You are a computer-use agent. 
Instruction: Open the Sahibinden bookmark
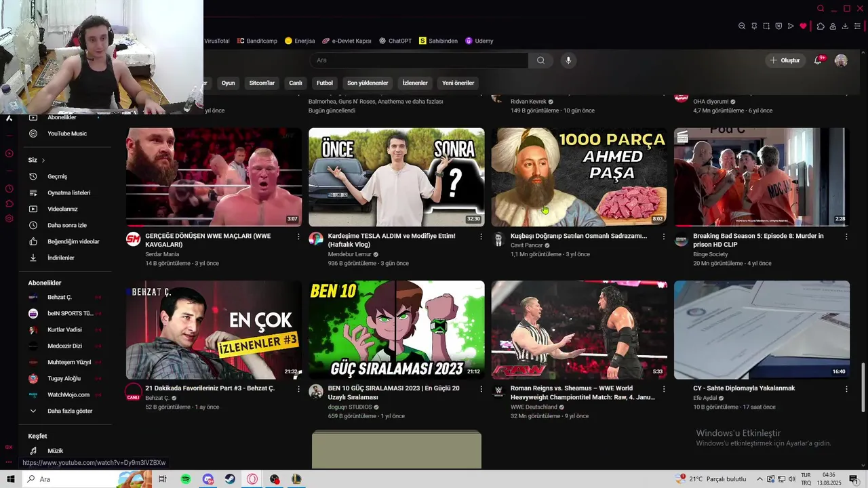pyautogui.click(x=438, y=41)
